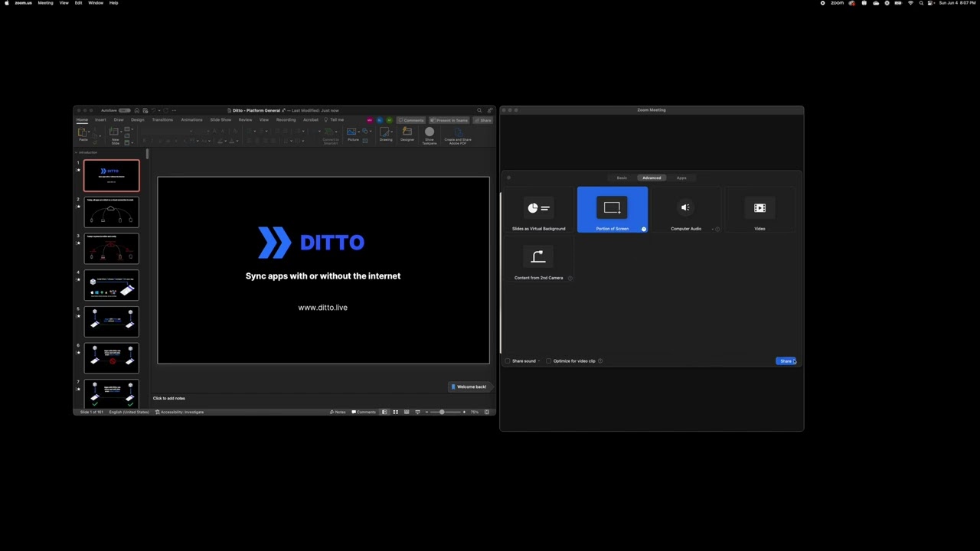Click the search icon in PowerPoint title bar
This screenshot has width=980, height=551.
[x=479, y=110]
